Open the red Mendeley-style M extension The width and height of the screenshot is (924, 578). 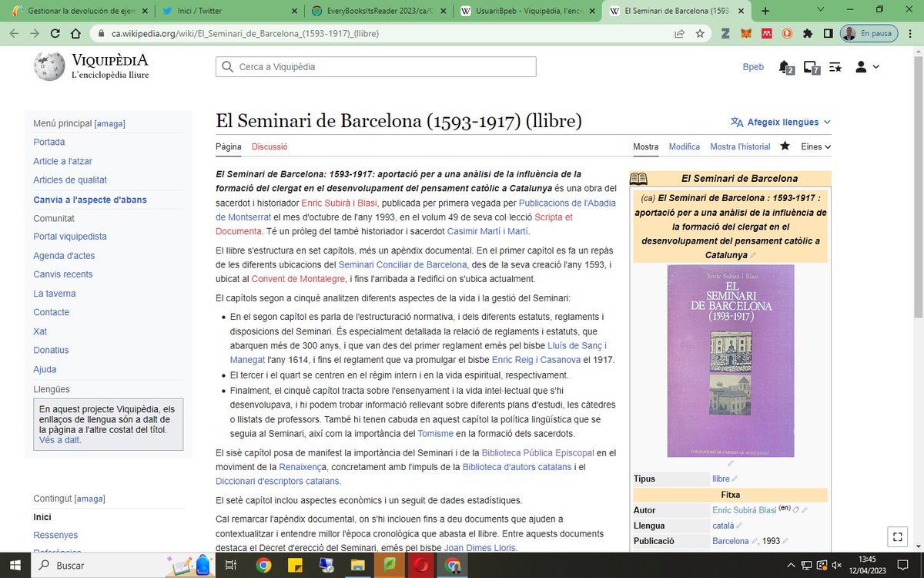point(767,34)
